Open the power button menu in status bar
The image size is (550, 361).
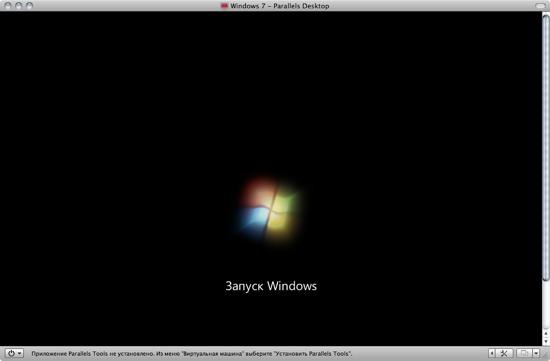coord(14,353)
